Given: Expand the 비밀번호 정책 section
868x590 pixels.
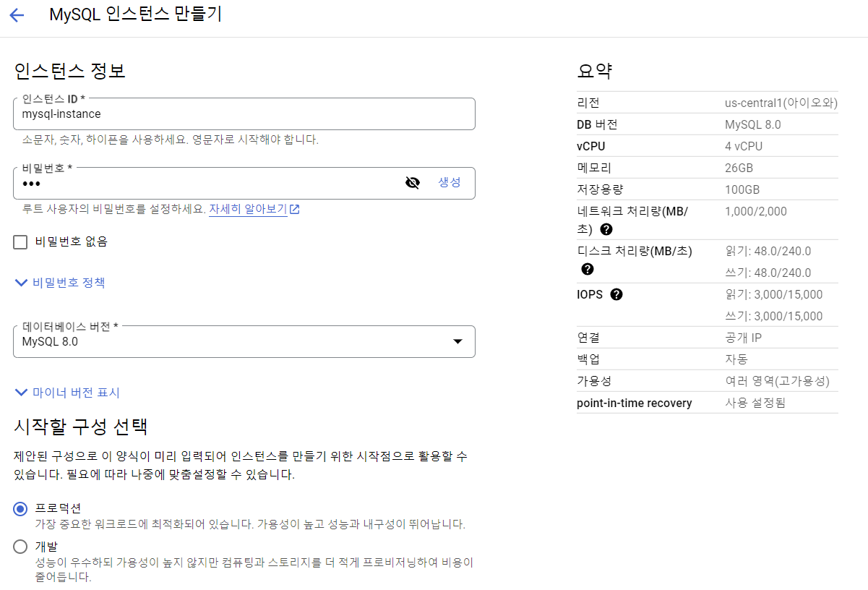Looking at the screenshot, I should click(60, 283).
